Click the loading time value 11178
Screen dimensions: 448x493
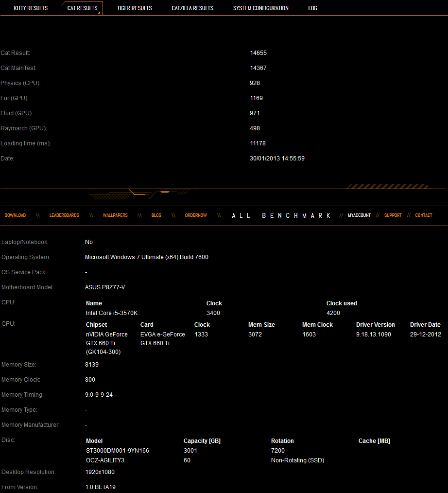258,143
